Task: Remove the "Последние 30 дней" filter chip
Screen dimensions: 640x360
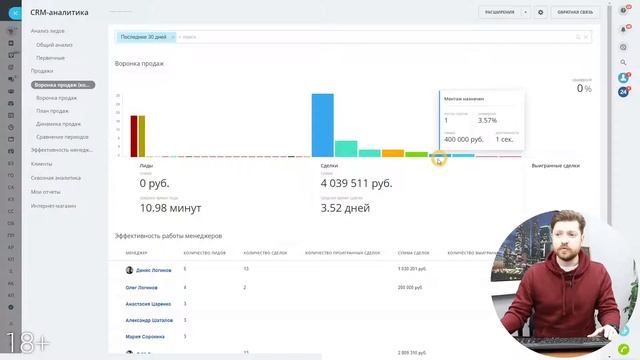Action: coord(173,37)
